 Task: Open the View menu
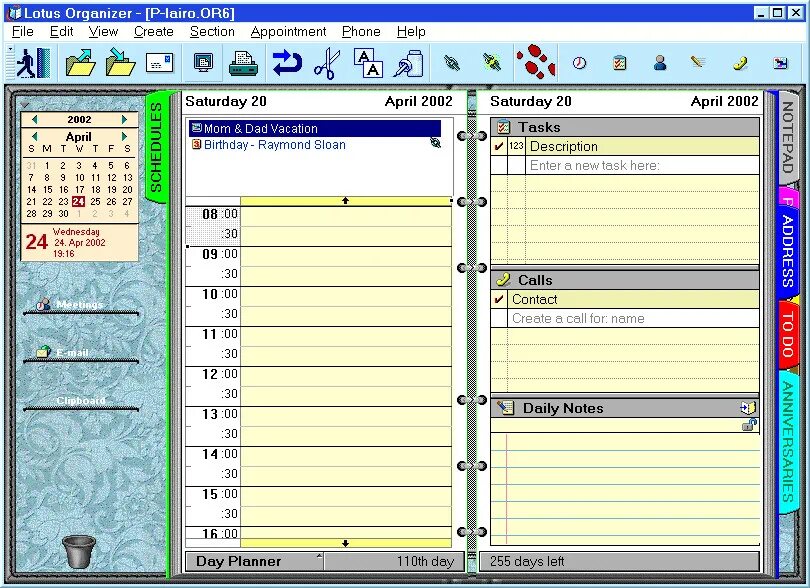[x=103, y=32]
